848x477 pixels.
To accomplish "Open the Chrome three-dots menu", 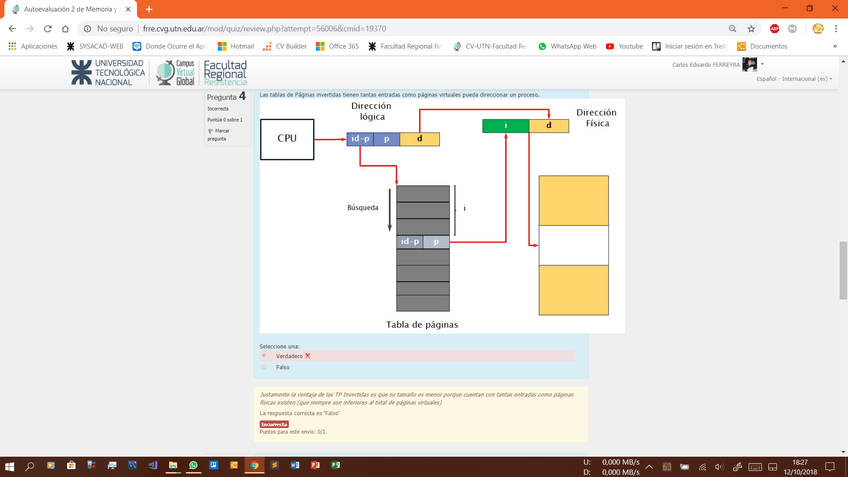I will tap(834, 29).
